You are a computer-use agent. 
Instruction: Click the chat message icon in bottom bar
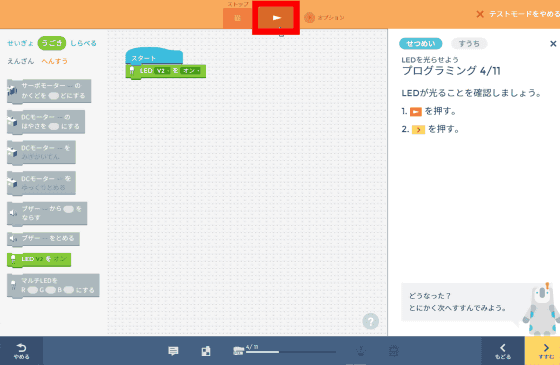pos(173,351)
